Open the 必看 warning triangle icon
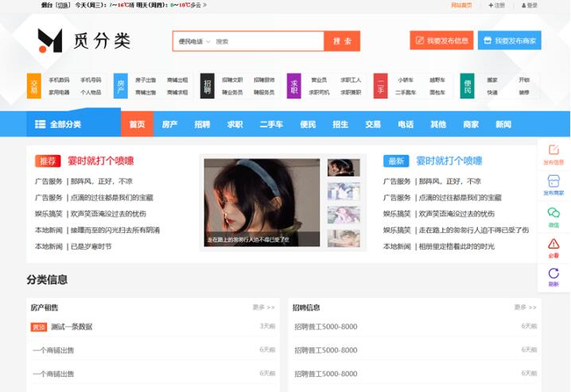571x392 pixels. pos(554,247)
